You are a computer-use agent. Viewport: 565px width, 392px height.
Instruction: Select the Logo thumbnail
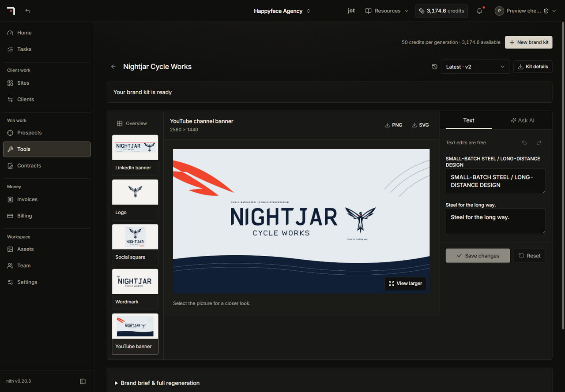pyautogui.click(x=135, y=200)
